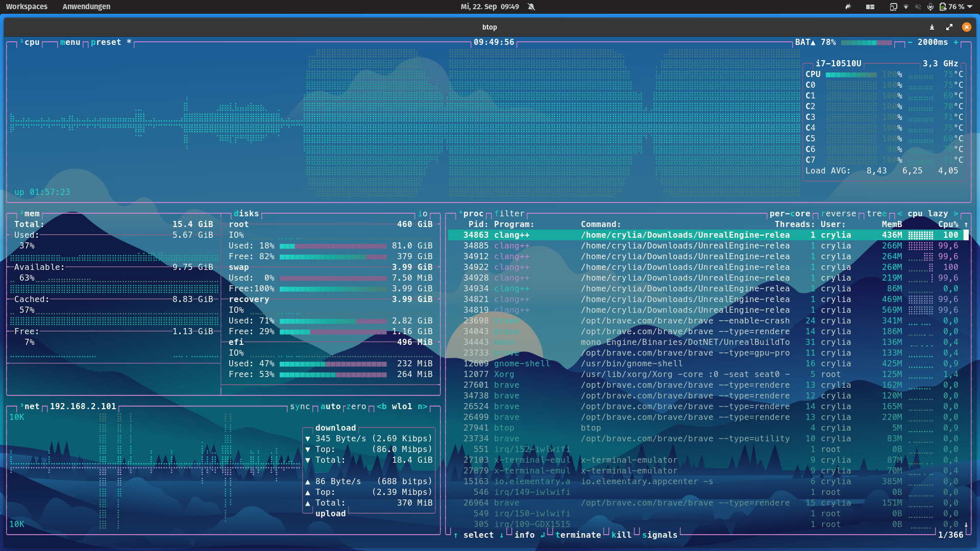Click the Threads: column header
This screenshot has height=551, width=980.
795,224
